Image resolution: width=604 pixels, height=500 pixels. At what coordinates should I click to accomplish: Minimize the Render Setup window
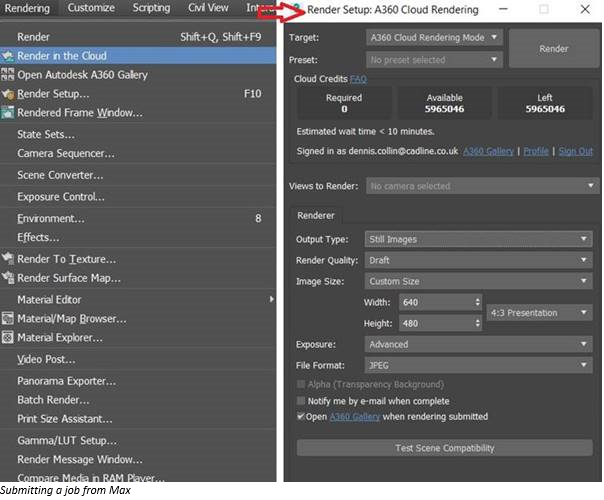point(503,9)
